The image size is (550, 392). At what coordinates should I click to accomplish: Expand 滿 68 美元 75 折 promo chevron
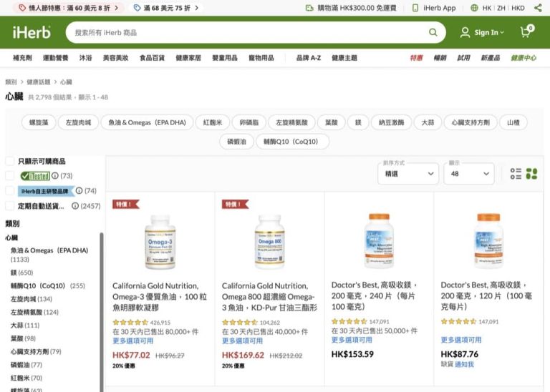coord(197,8)
